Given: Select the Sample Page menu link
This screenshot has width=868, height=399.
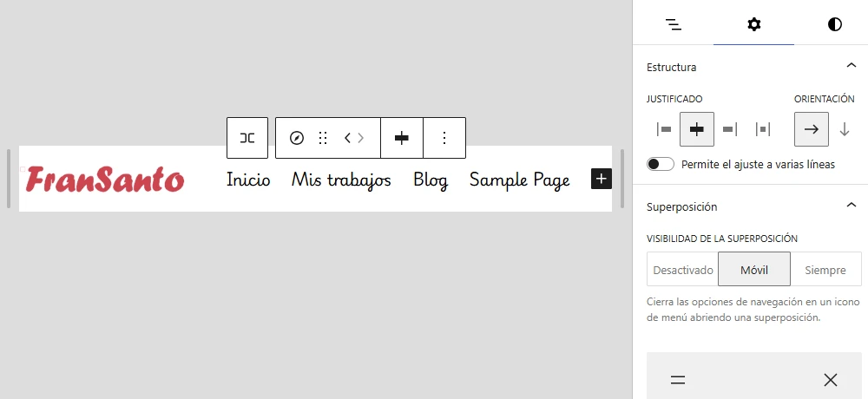Looking at the screenshot, I should (520, 180).
